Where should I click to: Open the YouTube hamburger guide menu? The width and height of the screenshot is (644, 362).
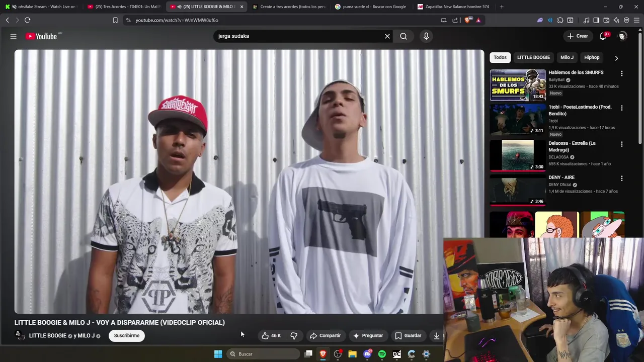point(14,36)
